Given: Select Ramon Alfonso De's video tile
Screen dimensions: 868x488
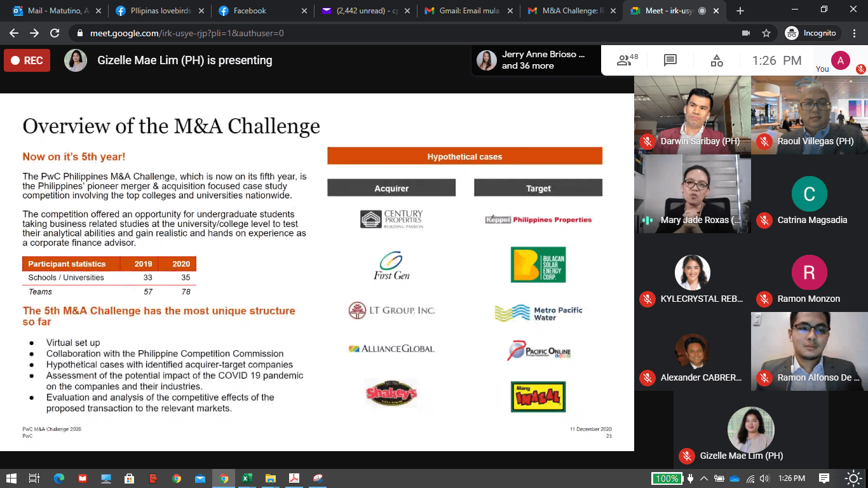Looking at the screenshot, I should (810, 351).
